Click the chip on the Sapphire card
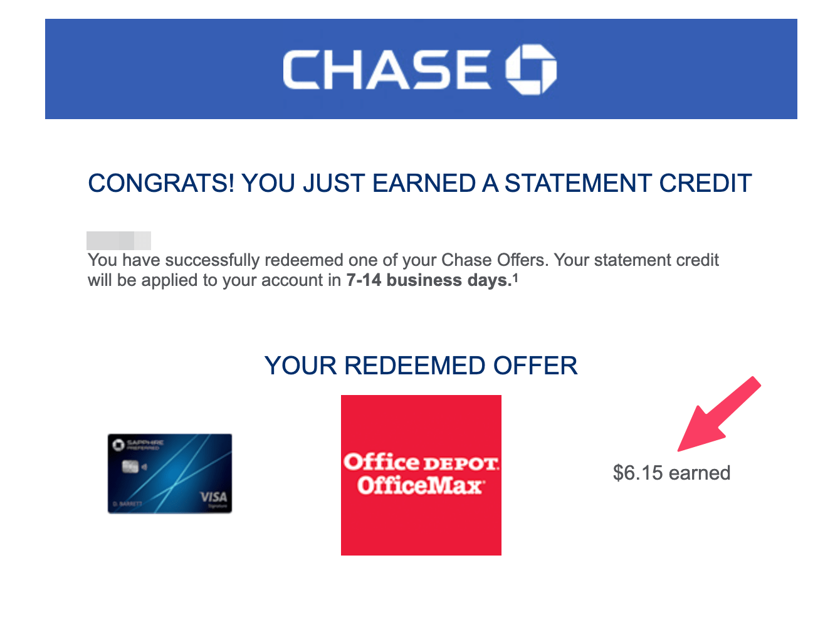 click(130, 467)
